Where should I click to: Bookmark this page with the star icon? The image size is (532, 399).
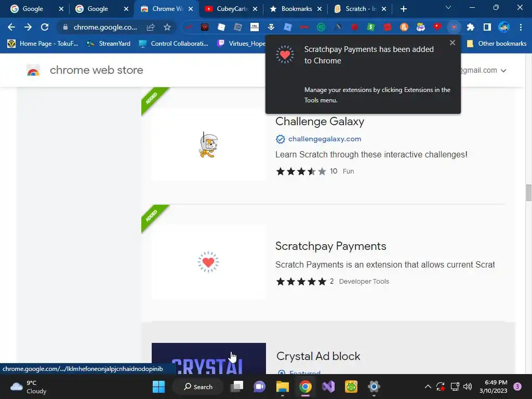[167, 27]
